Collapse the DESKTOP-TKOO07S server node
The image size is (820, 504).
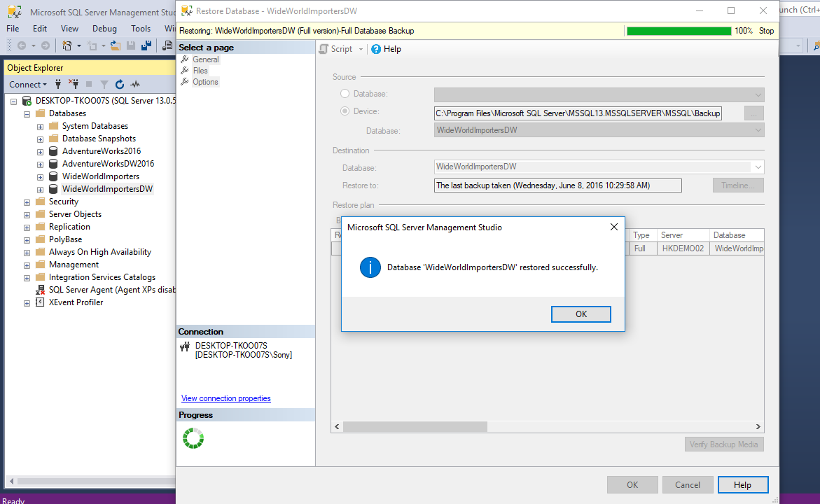[13, 101]
